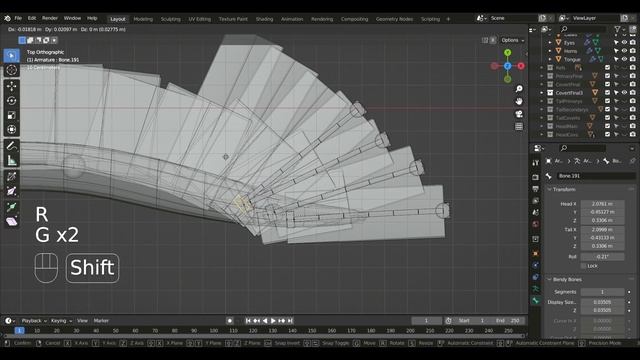Select the Annotate tool
The image size is (640, 360).
point(11,146)
